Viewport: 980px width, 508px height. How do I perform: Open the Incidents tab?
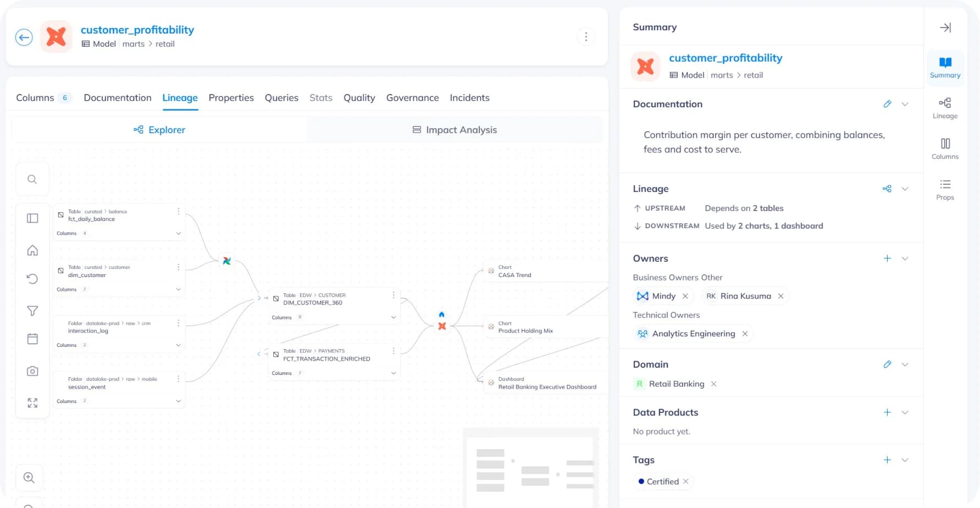(469, 98)
